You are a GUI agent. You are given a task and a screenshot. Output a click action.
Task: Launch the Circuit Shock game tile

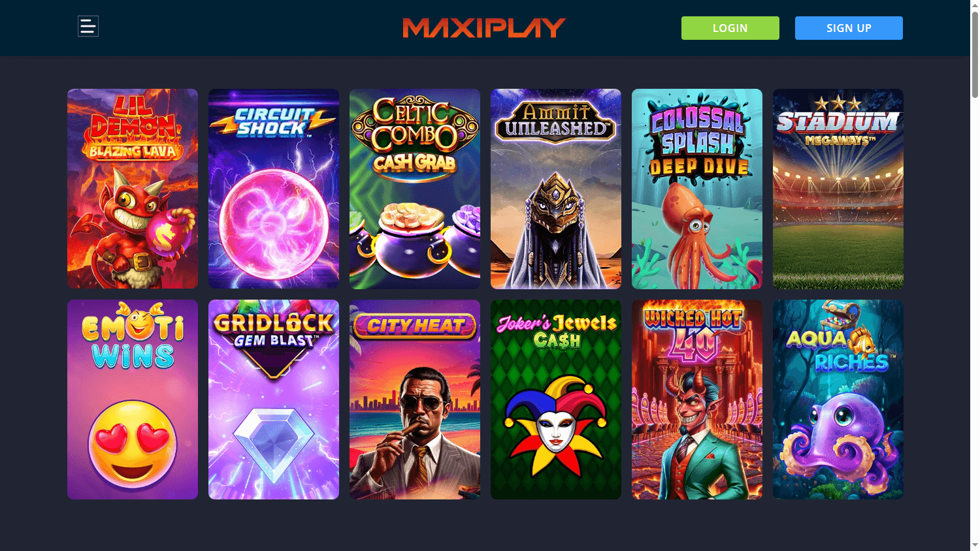(274, 189)
